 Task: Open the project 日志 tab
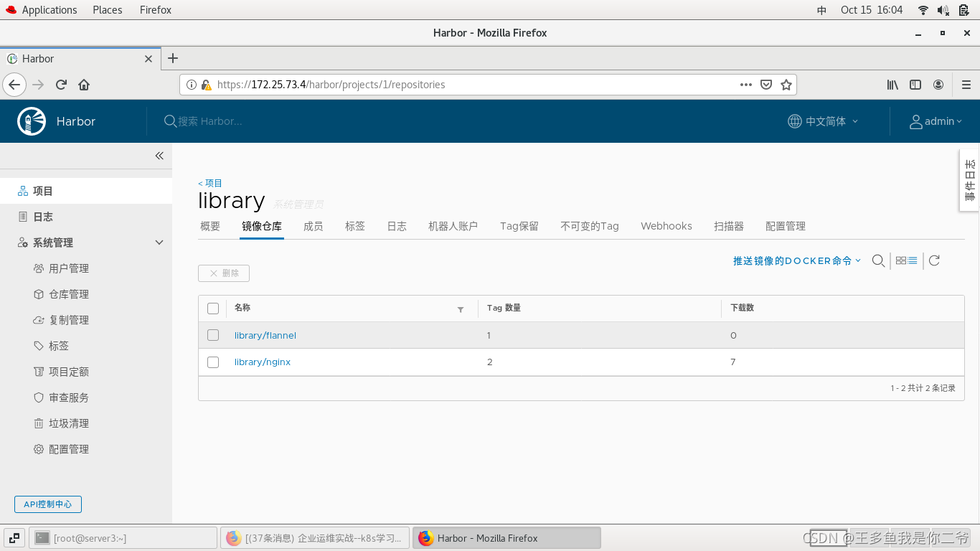click(x=397, y=226)
